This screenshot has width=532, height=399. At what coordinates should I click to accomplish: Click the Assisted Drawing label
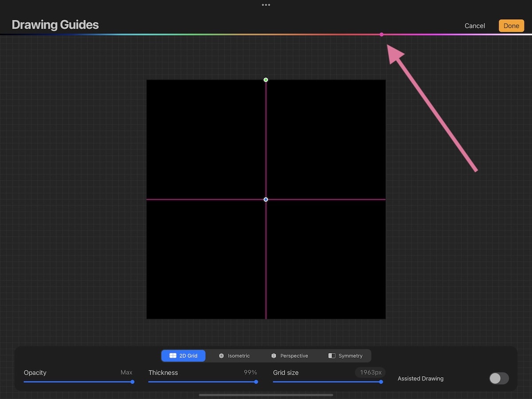420,379
